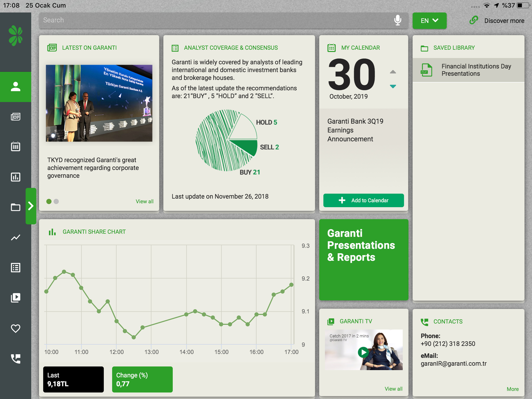Image resolution: width=532 pixels, height=399 pixels.
Task: Open the news icon in sidebar
Action: click(16, 117)
